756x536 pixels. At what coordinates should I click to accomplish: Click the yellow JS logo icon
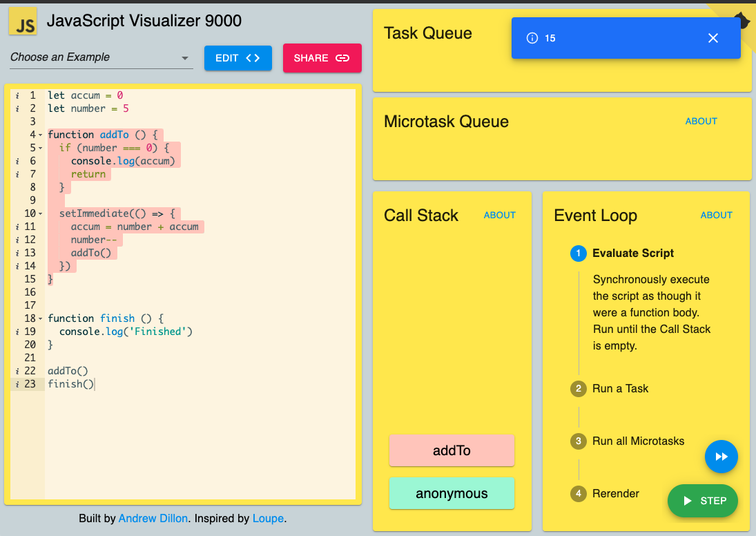[x=22, y=21]
